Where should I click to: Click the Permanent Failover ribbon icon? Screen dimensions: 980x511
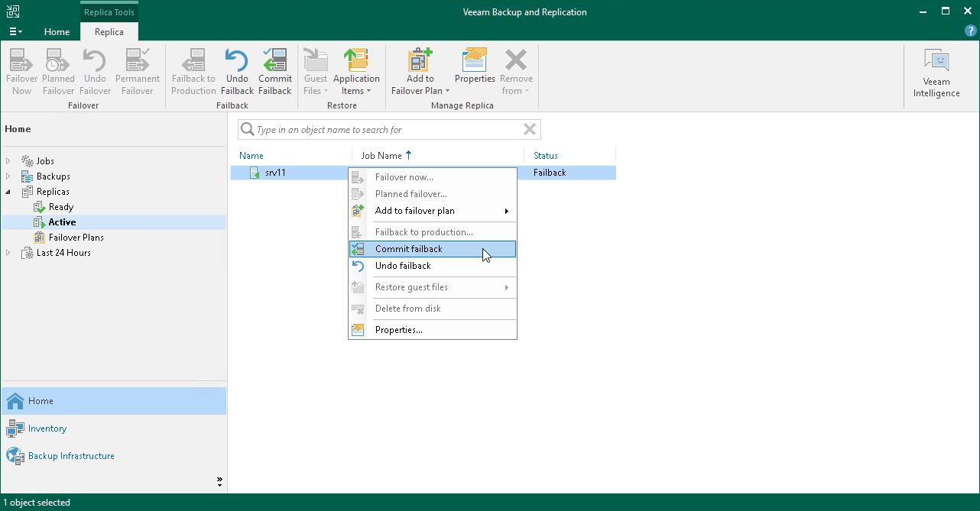tap(138, 72)
